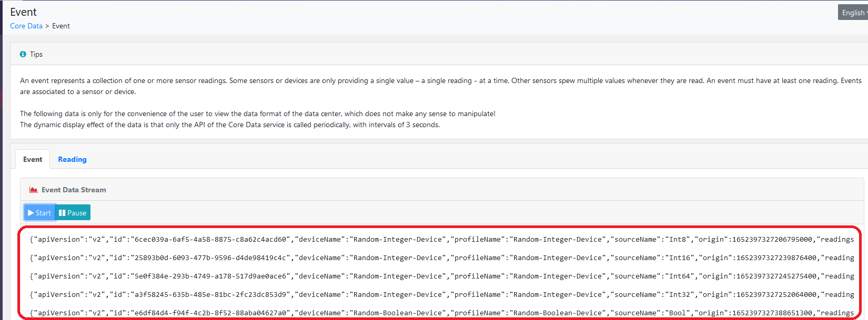Select the event row with sourceName Int32

click(442, 294)
